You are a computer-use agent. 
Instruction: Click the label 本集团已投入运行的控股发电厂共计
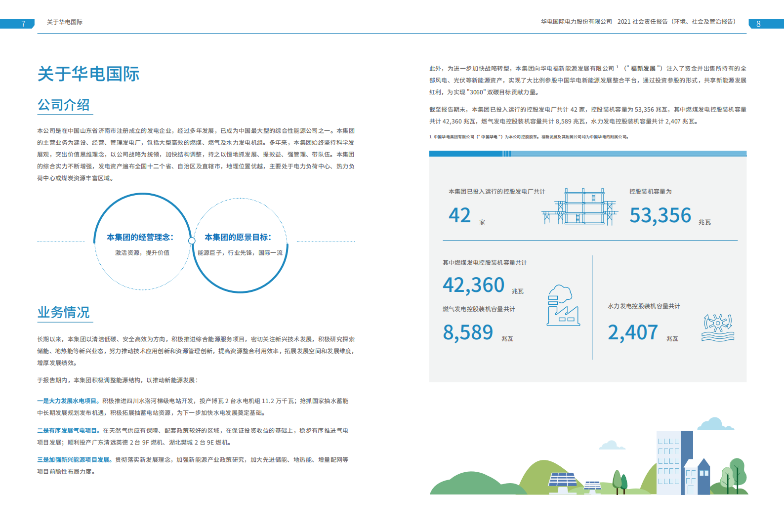click(496, 192)
